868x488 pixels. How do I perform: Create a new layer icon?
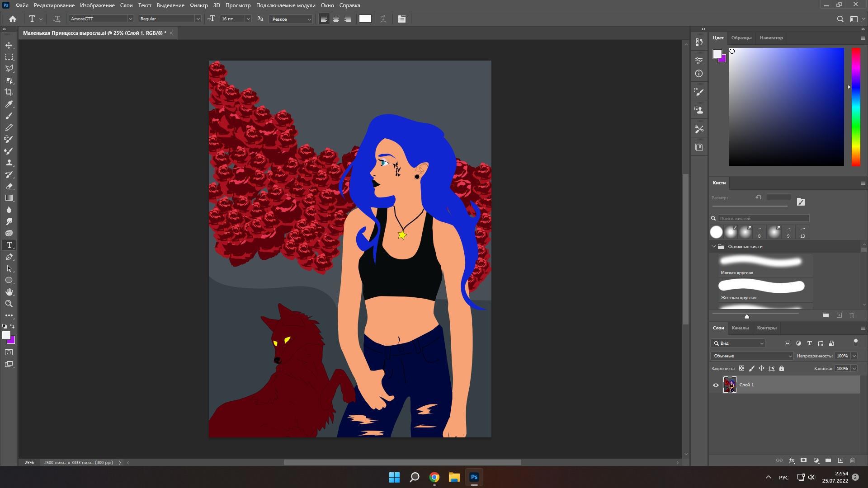840,460
